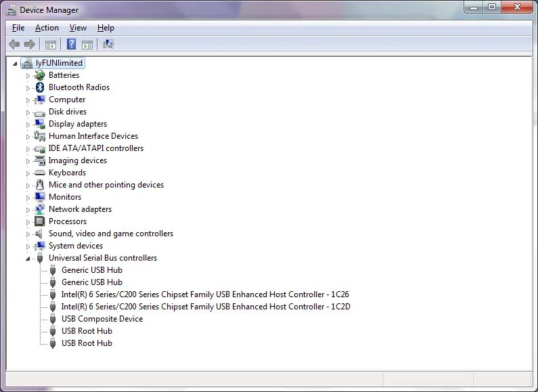The image size is (538, 392).
Task: Select the lyFUNlimited computer name
Action: tap(59, 63)
